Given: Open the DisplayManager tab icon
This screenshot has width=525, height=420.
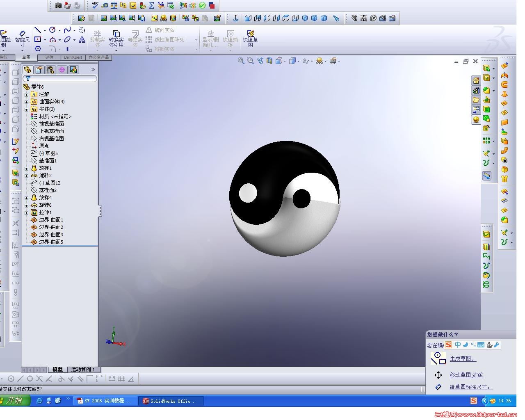Looking at the screenshot, I should coord(73,69).
